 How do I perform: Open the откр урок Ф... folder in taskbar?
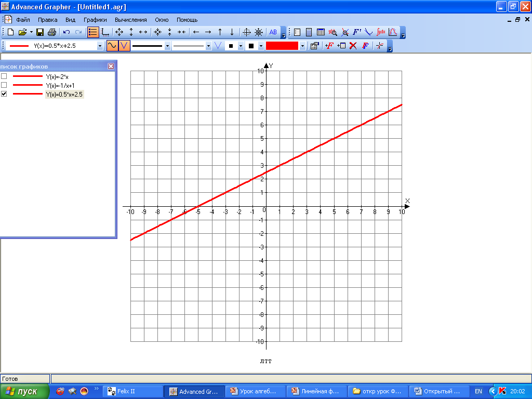(378, 392)
